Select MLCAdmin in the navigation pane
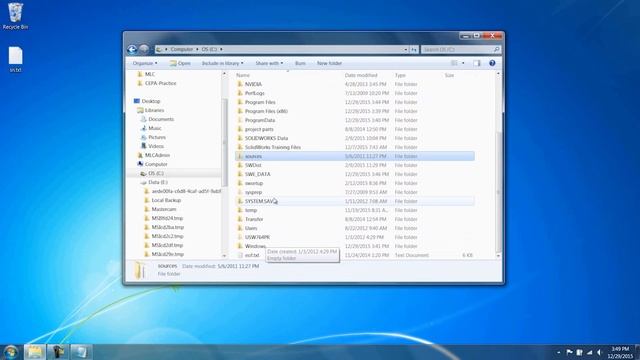 coord(157,155)
